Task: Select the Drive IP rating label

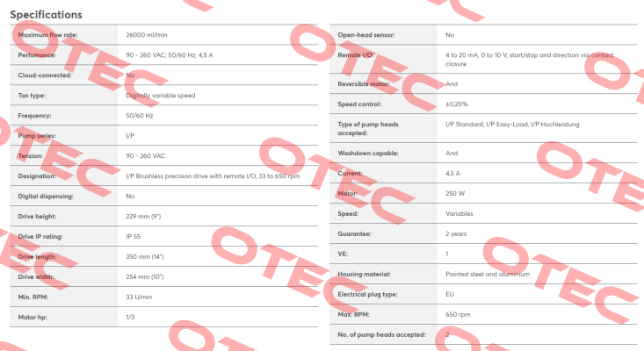Action: click(40, 237)
